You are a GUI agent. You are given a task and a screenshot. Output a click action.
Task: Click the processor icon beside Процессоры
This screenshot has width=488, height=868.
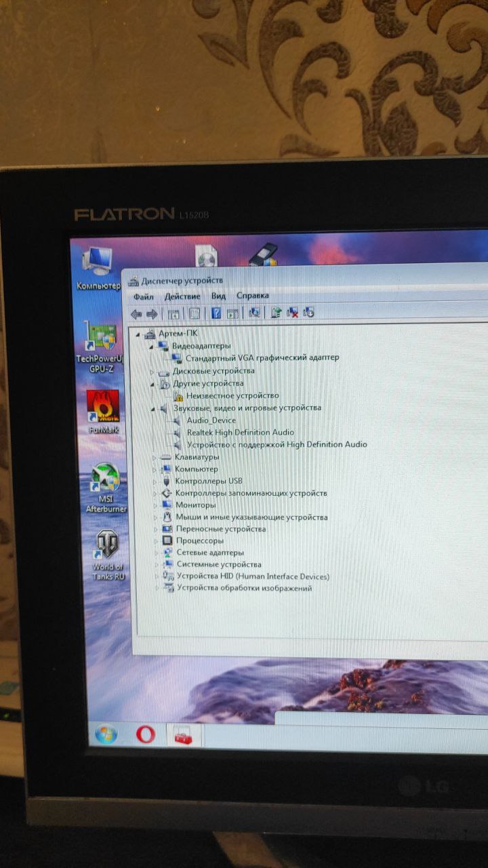point(167,541)
